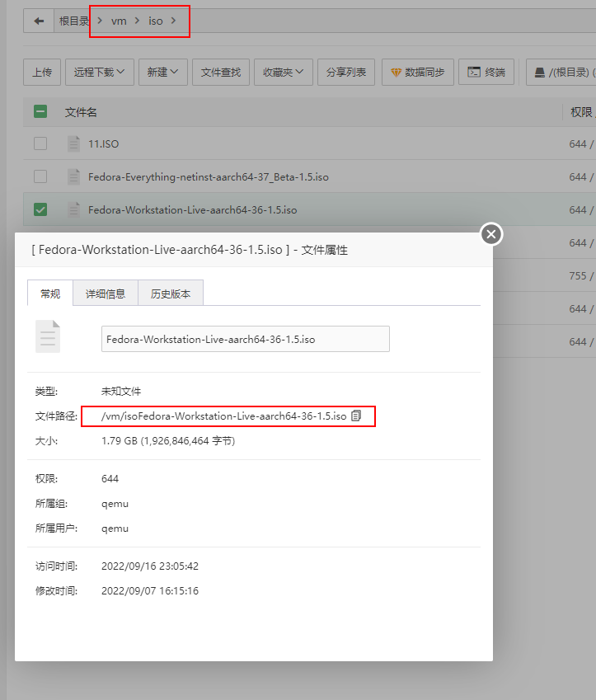Open the 历史版本 tab
596x700 pixels.
[x=171, y=294]
